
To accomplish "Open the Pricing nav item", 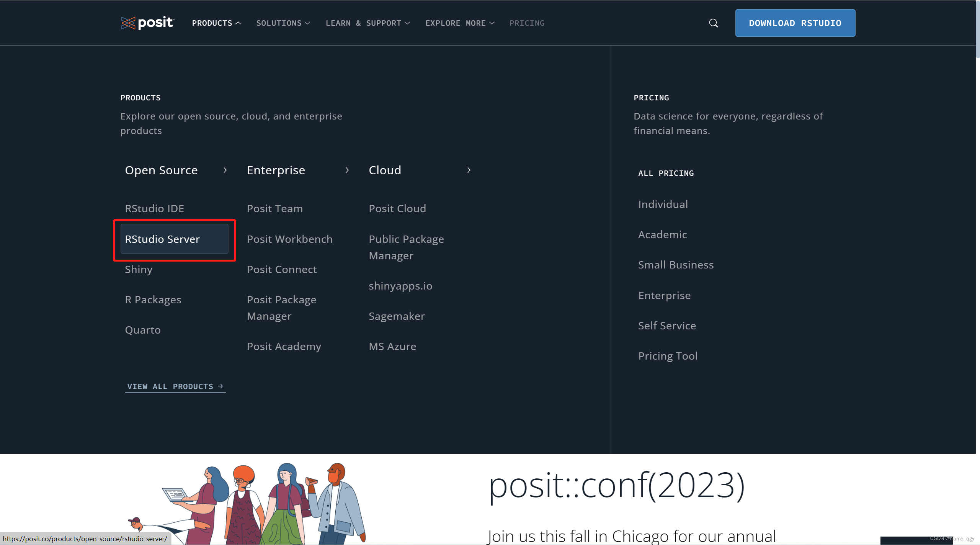I will point(527,23).
